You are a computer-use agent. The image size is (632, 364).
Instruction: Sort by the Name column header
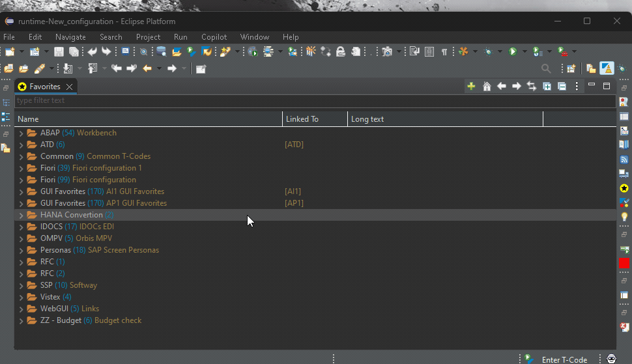(x=149, y=119)
